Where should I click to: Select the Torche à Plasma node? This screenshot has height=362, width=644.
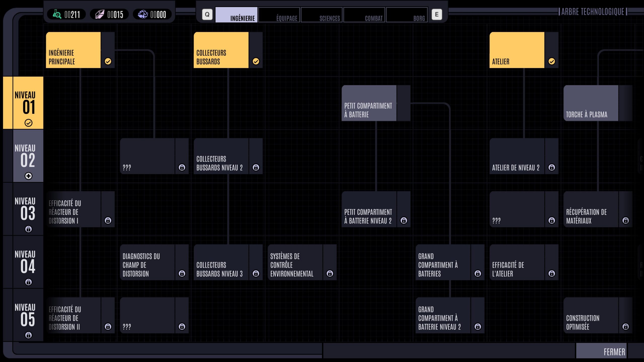pyautogui.click(x=591, y=103)
